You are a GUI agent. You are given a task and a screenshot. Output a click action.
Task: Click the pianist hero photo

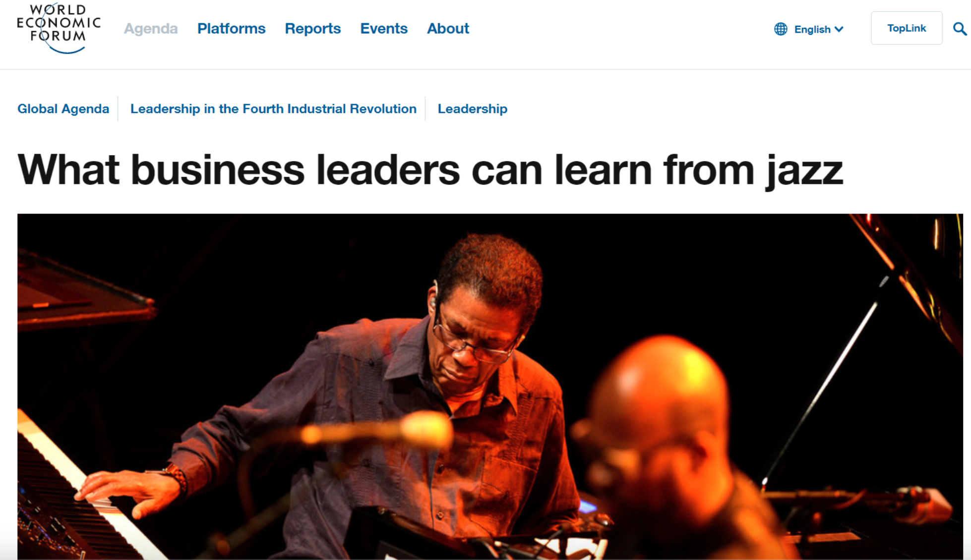coord(490,387)
